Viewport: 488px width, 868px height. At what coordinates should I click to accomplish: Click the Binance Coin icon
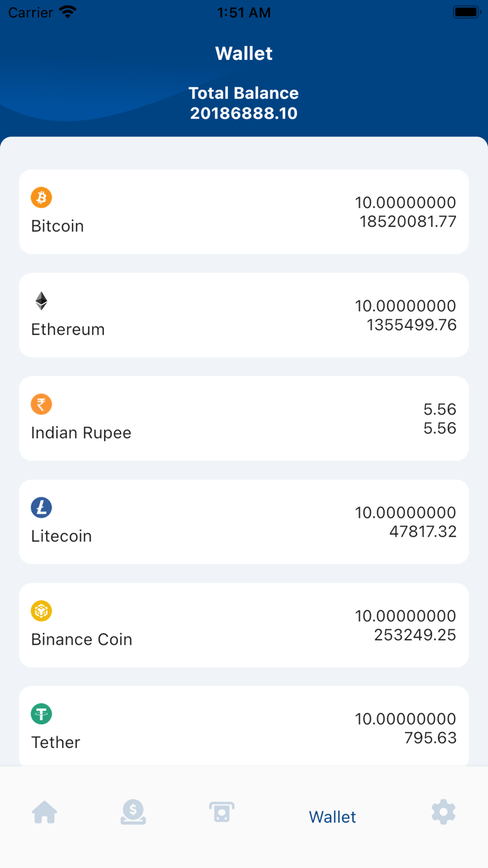point(41,611)
